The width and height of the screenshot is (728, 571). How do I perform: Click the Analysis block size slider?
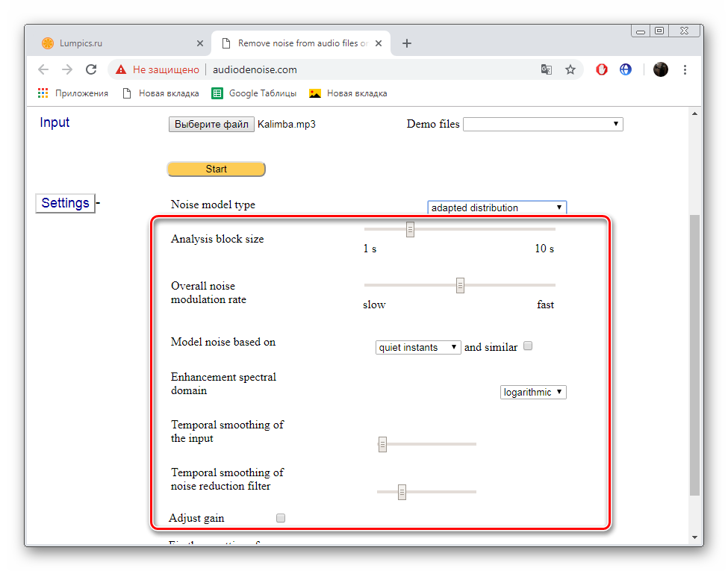pyautogui.click(x=410, y=229)
